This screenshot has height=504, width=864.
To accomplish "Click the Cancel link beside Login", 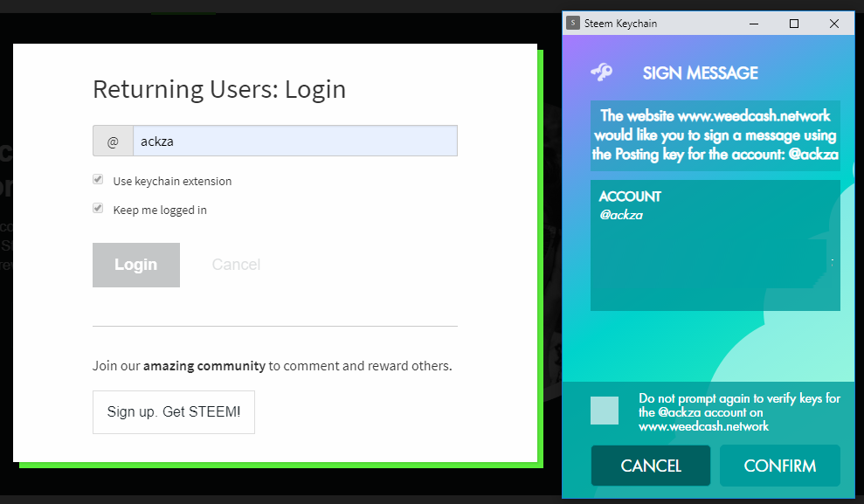I will pyautogui.click(x=236, y=265).
